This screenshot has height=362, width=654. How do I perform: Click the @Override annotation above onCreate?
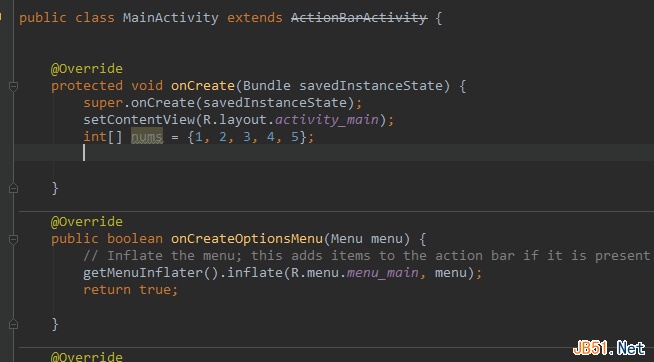[87, 69]
